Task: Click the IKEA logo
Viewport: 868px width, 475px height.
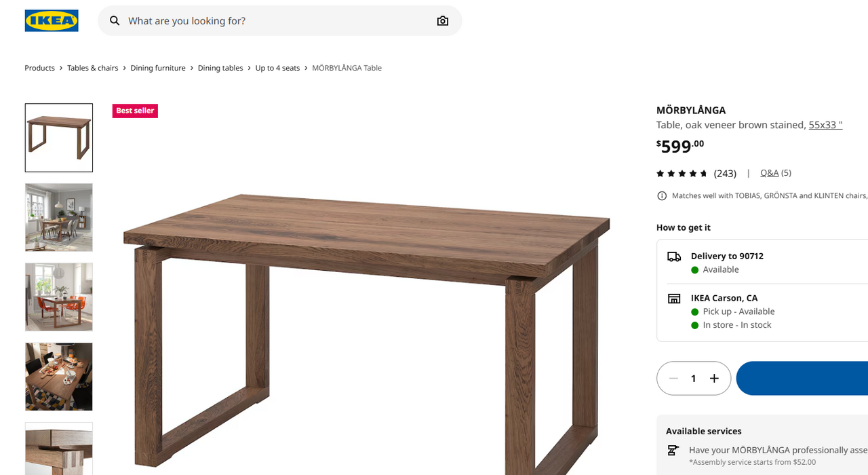Action: point(52,20)
